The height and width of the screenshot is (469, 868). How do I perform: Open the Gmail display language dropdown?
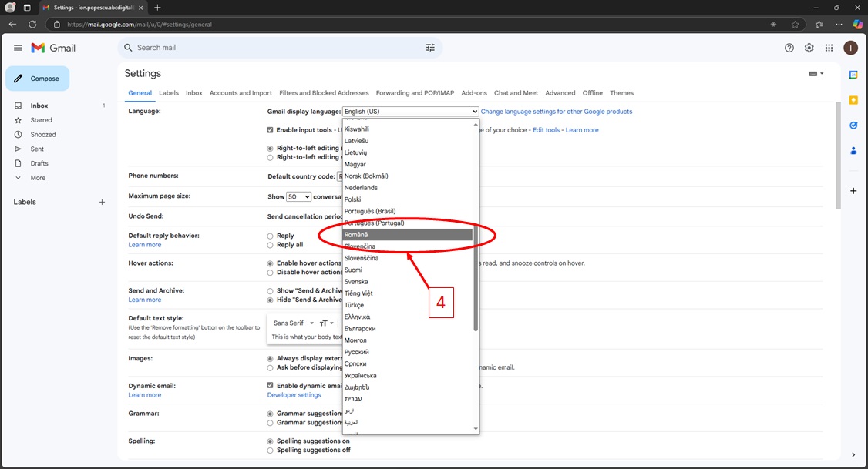(x=410, y=112)
